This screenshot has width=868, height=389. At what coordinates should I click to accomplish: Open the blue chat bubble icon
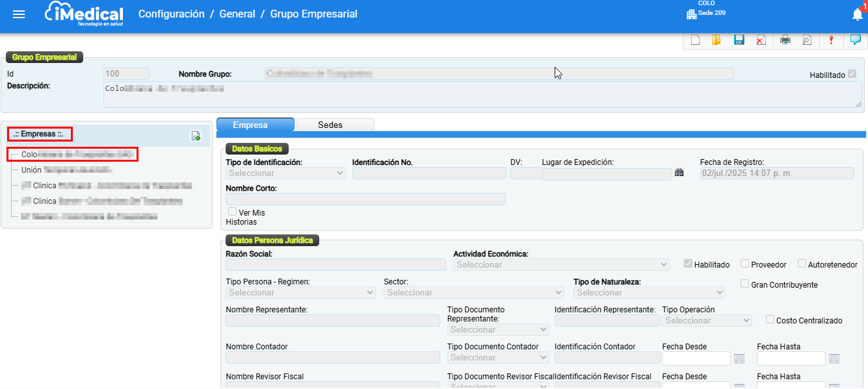855,40
